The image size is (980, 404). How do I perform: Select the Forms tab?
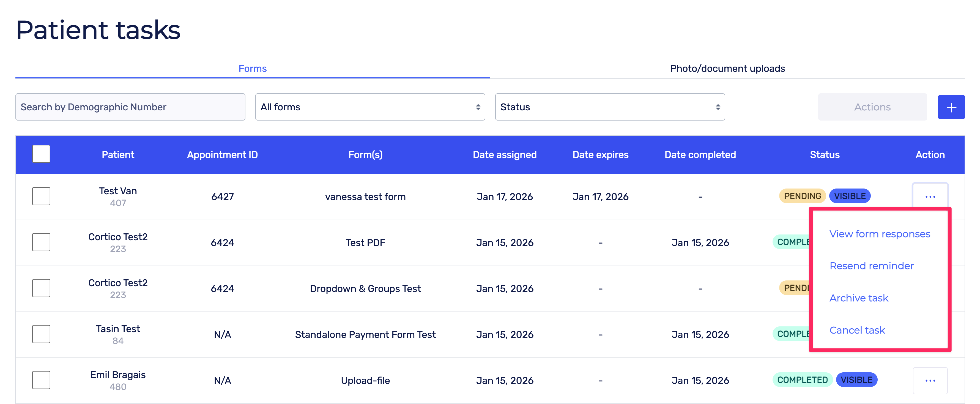[253, 69]
